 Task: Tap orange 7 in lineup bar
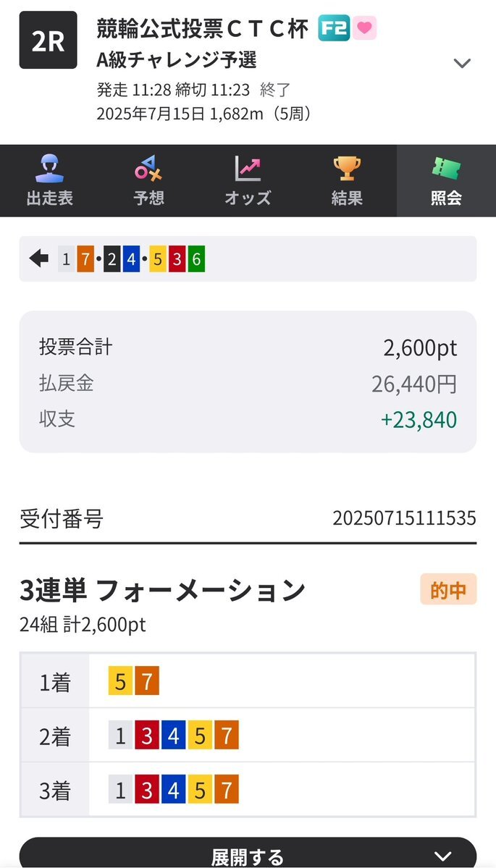coord(85,258)
